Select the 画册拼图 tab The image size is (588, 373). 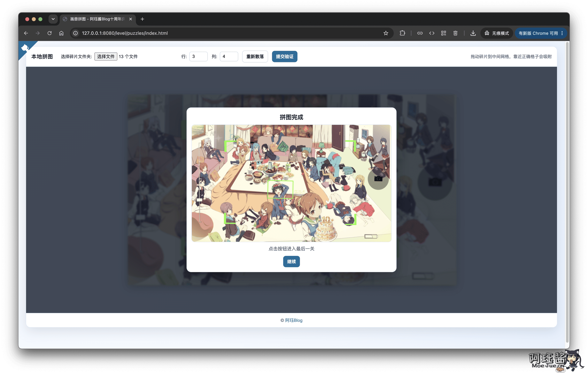coord(98,19)
